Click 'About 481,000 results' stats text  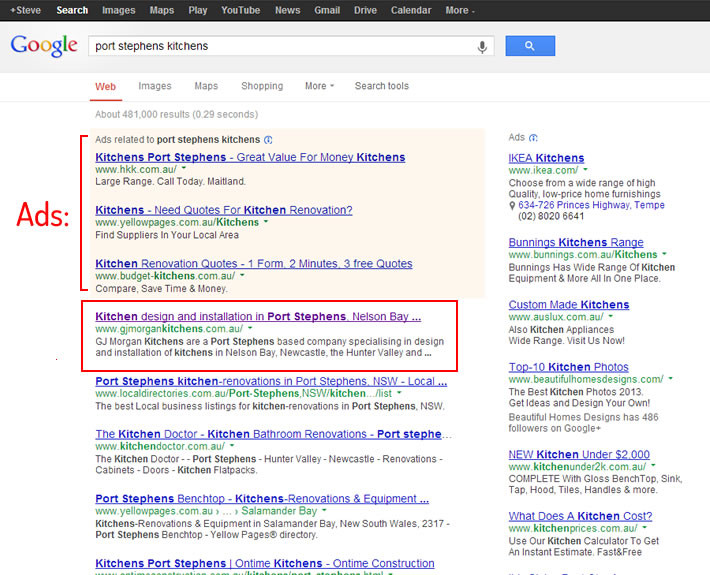pyautogui.click(x=176, y=115)
